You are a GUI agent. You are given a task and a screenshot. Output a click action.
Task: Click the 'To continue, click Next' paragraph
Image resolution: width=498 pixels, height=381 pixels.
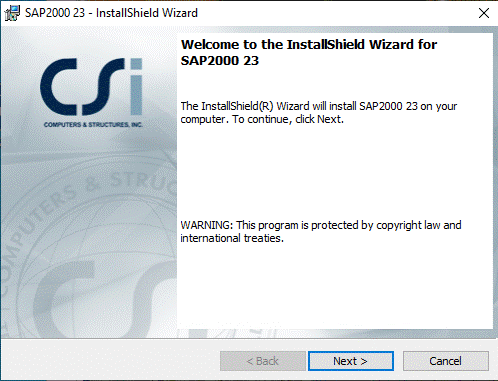coord(319,112)
